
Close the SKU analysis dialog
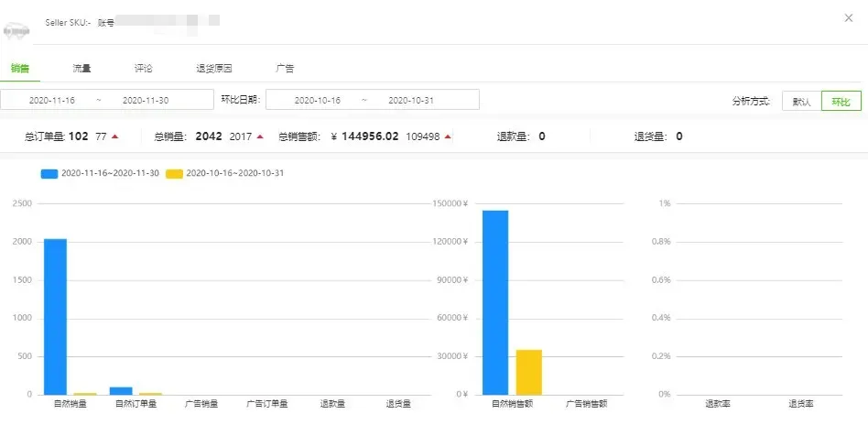[845, 18]
